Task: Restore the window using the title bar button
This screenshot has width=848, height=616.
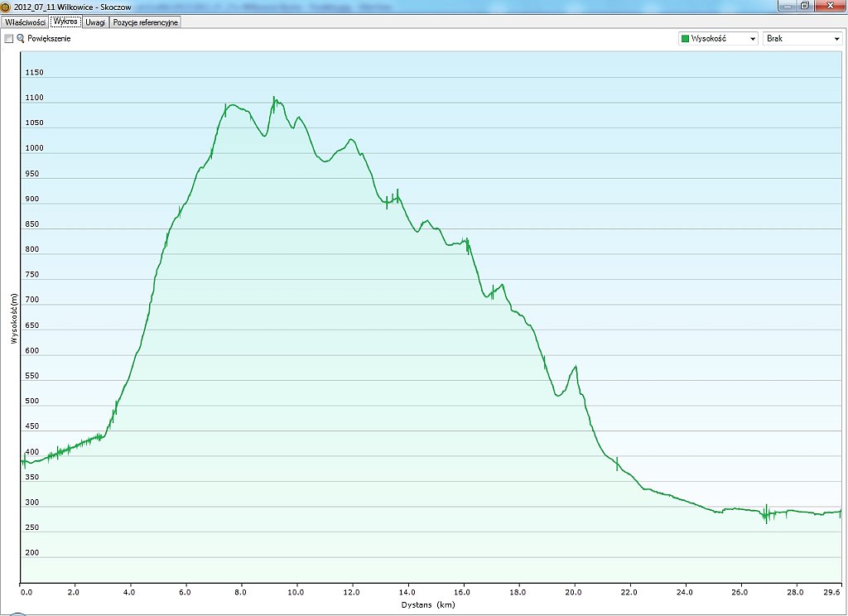Action: pos(804,6)
